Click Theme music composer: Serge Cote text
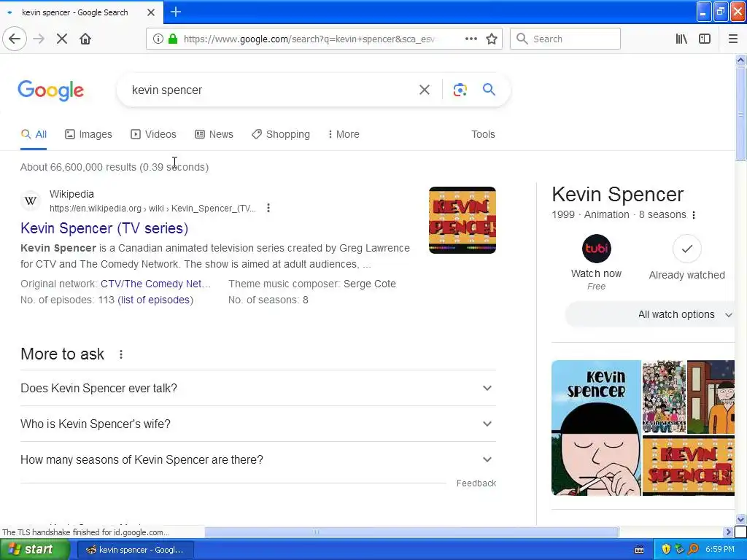 (312, 284)
